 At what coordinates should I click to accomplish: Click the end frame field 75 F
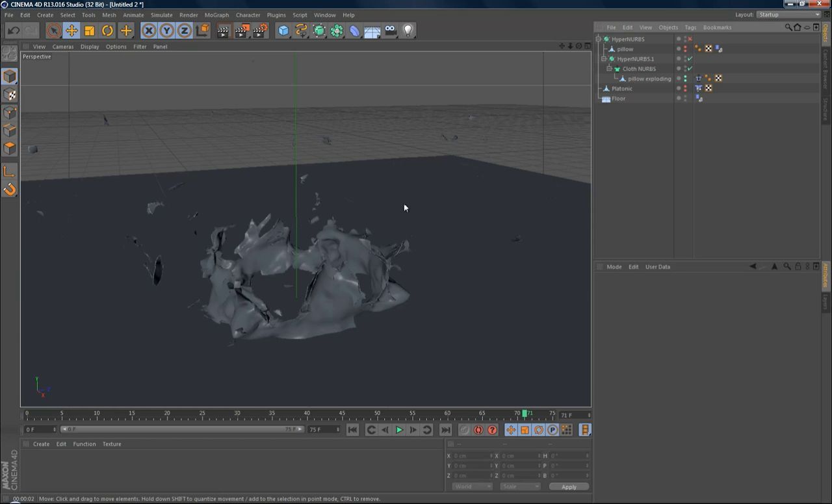pyautogui.click(x=324, y=429)
